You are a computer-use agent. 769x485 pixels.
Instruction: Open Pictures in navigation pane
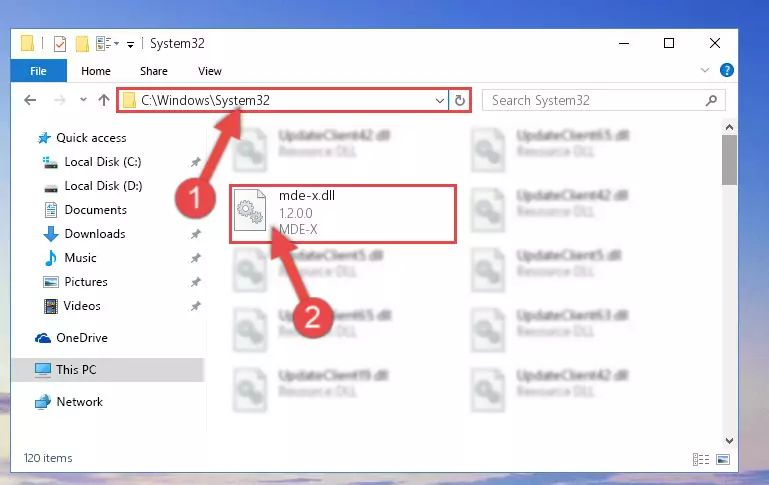pyautogui.click(x=86, y=282)
